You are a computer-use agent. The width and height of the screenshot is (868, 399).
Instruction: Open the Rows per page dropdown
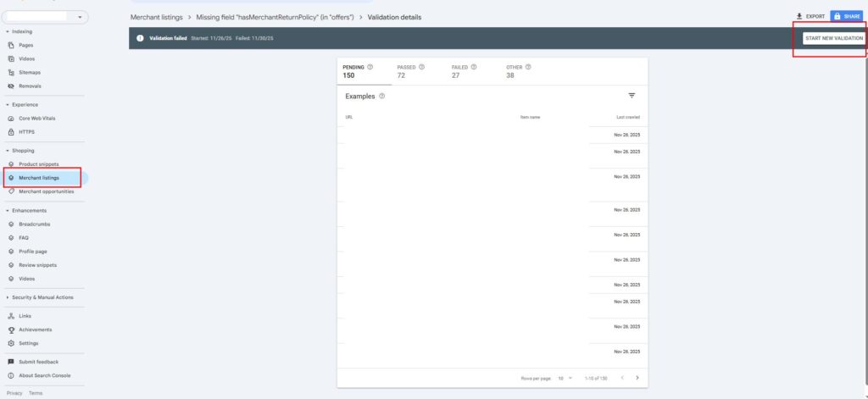pos(565,379)
